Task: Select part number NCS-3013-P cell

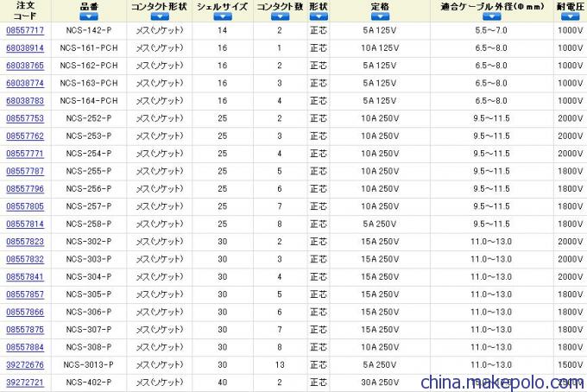Action: [89, 364]
